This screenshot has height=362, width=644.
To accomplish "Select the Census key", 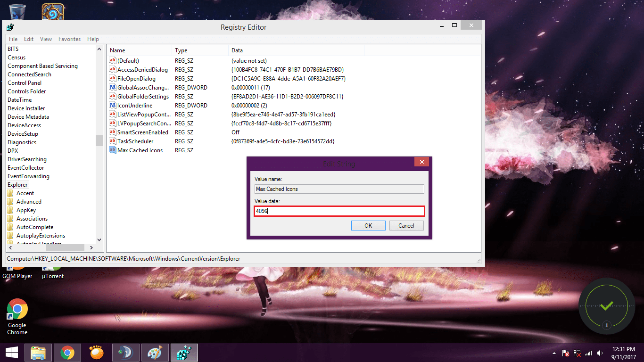I will tap(17, 58).
